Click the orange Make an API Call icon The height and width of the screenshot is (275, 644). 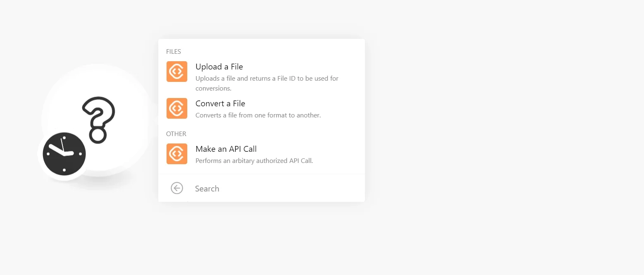[x=177, y=154]
